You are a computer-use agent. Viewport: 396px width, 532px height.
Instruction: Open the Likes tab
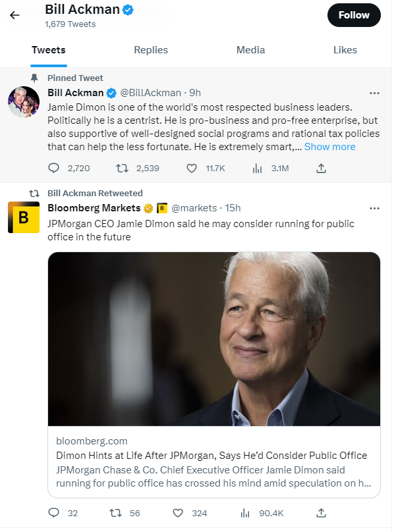click(x=345, y=50)
